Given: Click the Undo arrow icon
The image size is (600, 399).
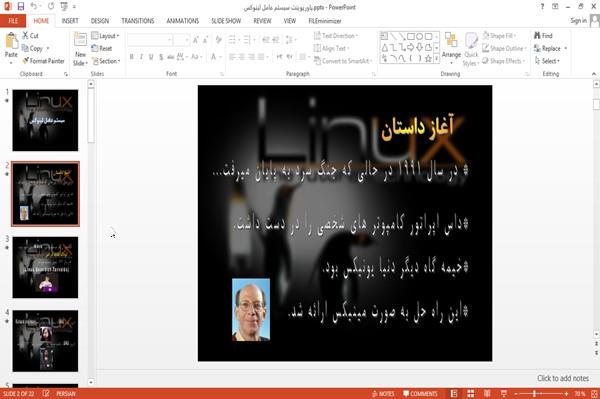Looking at the screenshot, I should click(34, 7).
